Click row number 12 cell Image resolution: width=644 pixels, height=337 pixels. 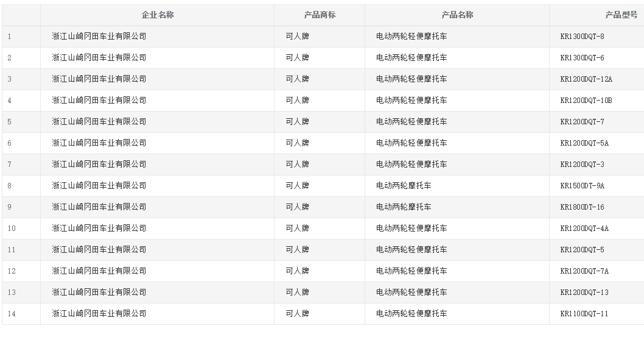coord(21,272)
